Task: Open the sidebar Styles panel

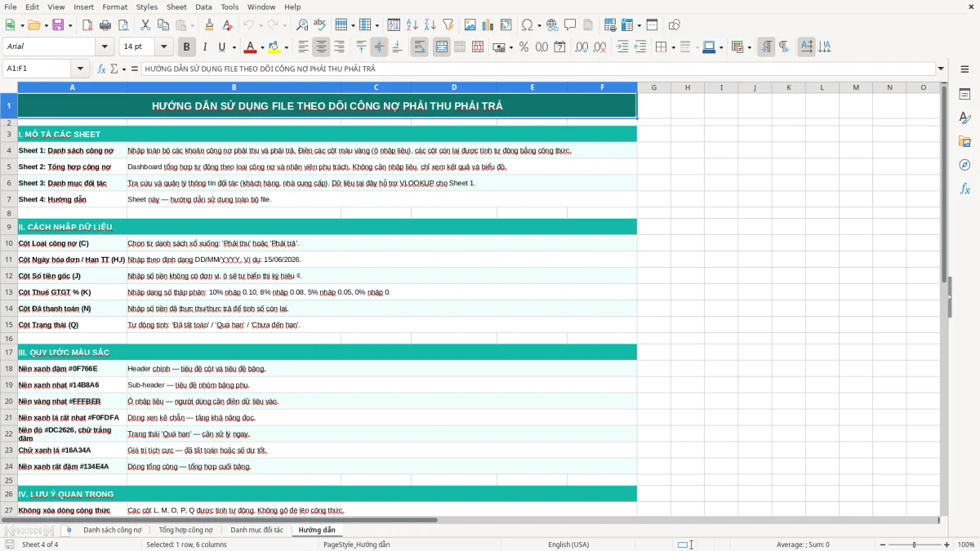Action: [964, 118]
